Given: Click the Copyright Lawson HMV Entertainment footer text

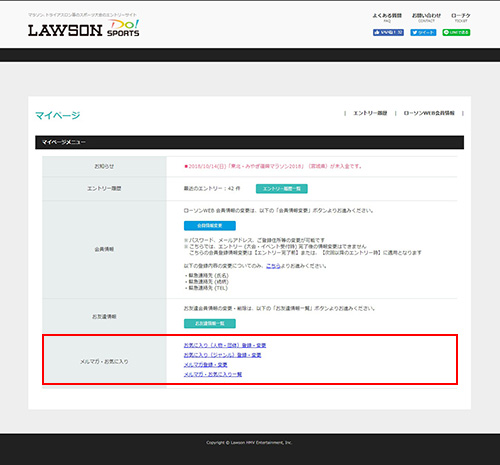Looking at the screenshot, I should pyautogui.click(x=249, y=443).
